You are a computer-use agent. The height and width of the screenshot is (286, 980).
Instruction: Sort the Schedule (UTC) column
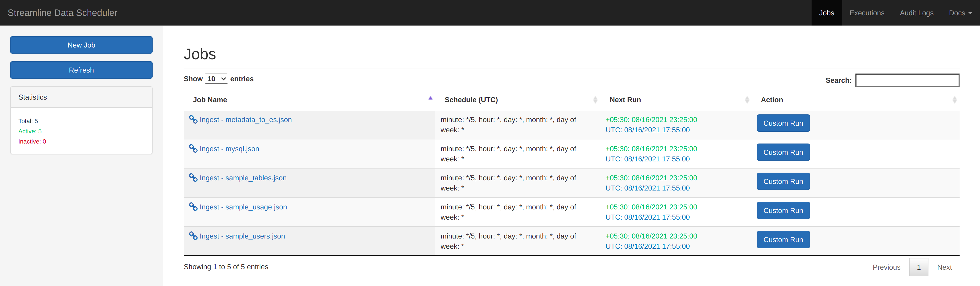[x=595, y=100]
